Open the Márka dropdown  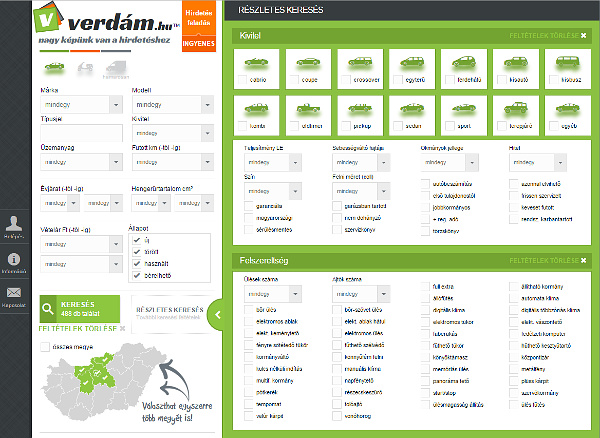pos(78,103)
